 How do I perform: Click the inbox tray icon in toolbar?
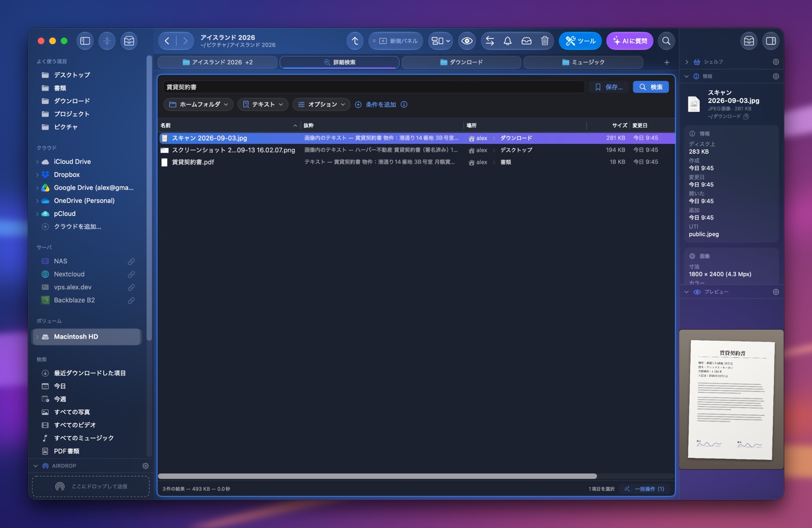coord(526,41)
